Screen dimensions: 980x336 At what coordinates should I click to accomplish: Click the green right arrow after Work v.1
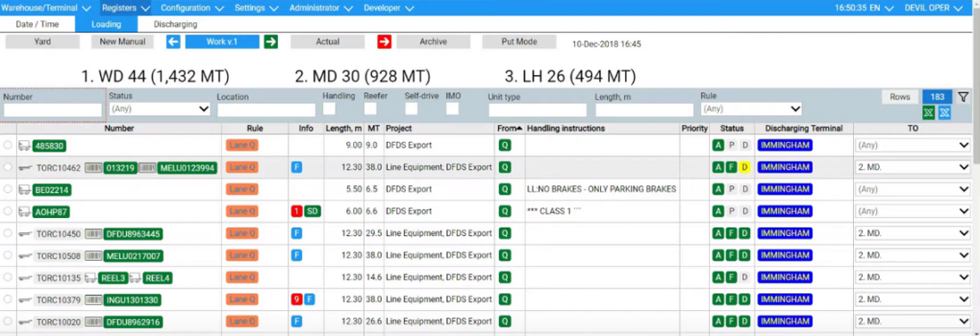[271, 42]
